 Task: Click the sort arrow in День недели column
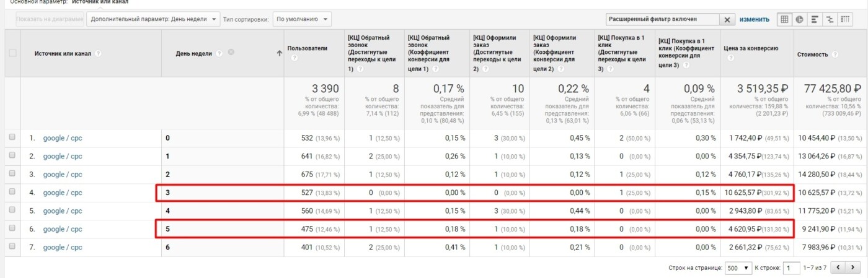280,53
